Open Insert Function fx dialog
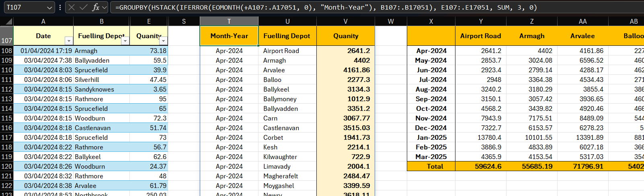This screenshot has width=644, height=196. (x=96, y=7)
